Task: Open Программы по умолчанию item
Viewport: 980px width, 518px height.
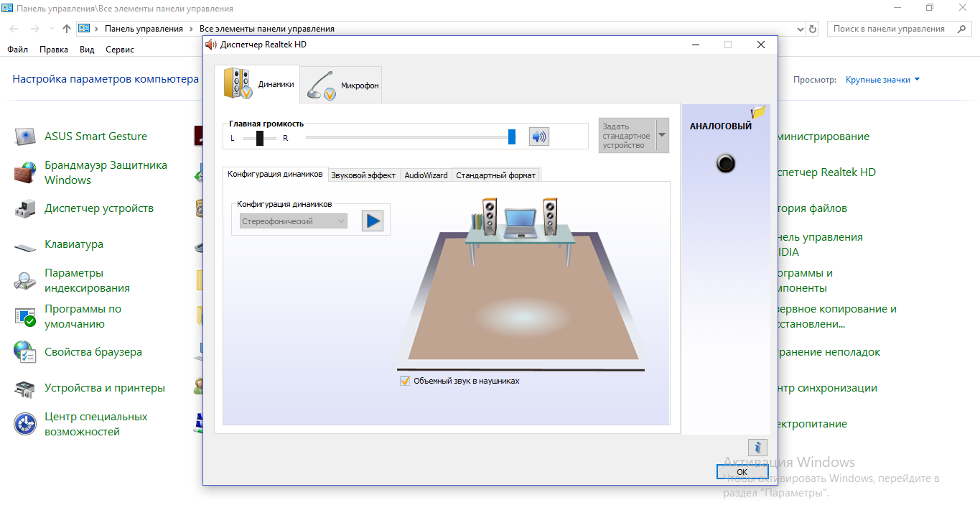Action: pyautogui.click(x=68, y=316)
